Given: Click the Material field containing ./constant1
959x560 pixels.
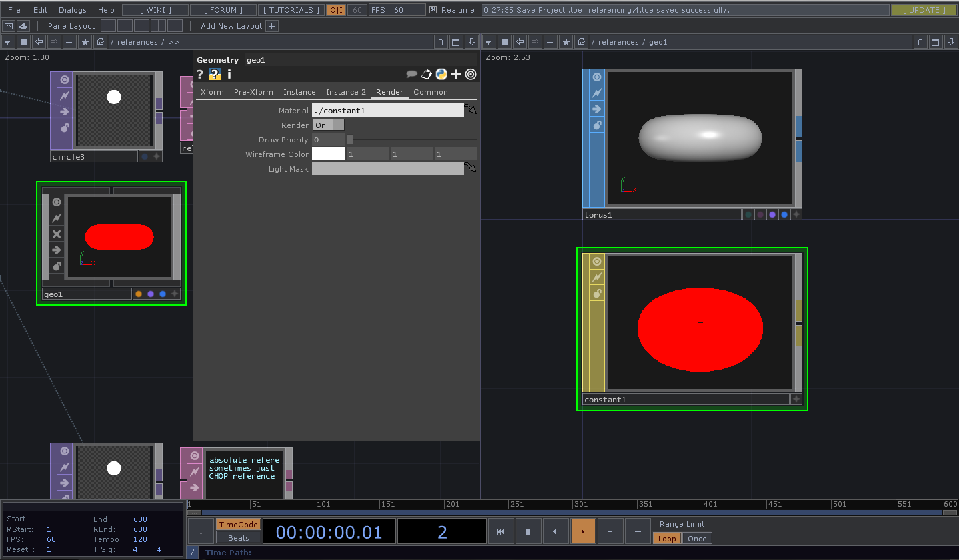Looking at the screenshot, I should pos(387,111).
